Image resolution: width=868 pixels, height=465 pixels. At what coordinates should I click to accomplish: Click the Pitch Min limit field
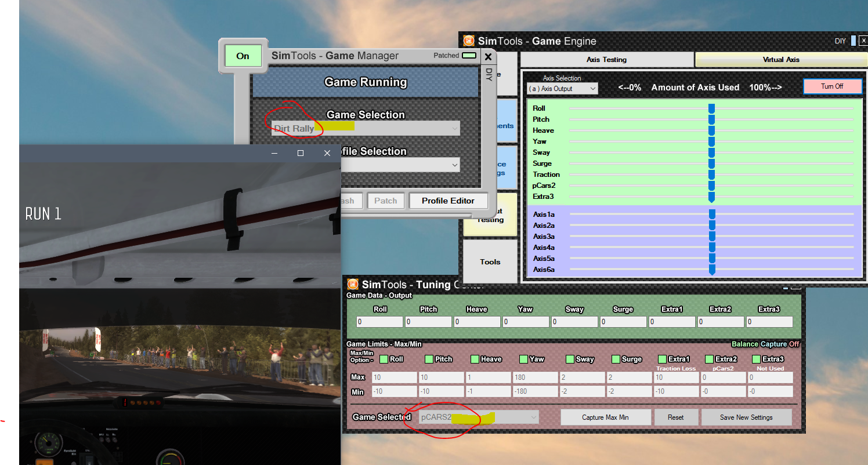pos(441,391)
